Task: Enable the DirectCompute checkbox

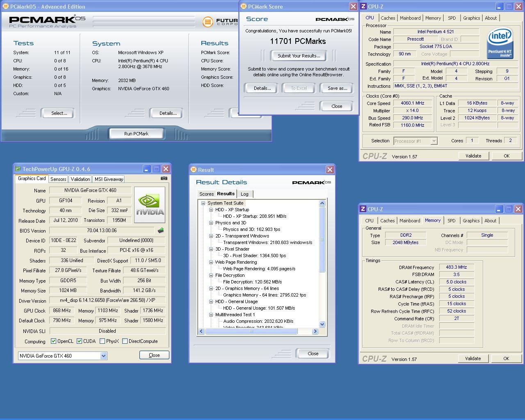Action: (125, 341)
